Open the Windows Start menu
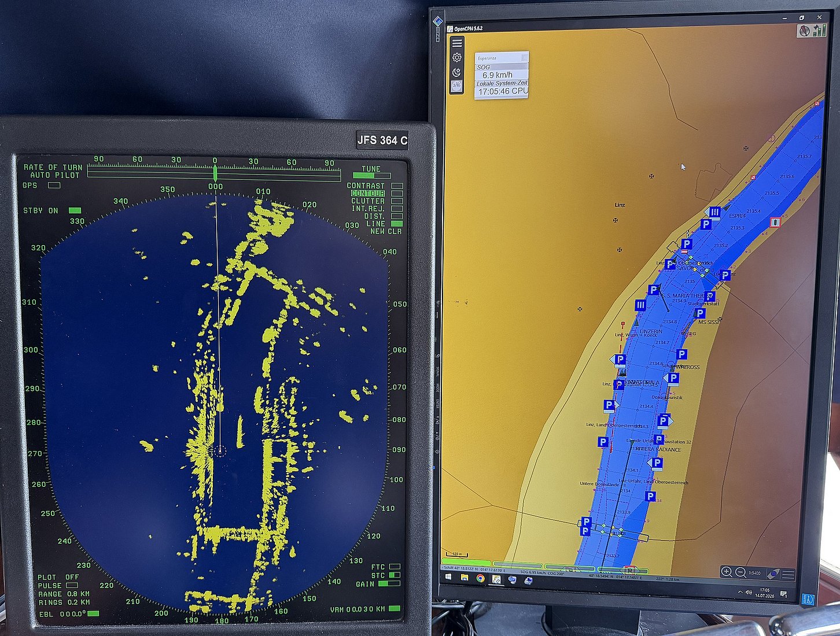 (448, 578)
